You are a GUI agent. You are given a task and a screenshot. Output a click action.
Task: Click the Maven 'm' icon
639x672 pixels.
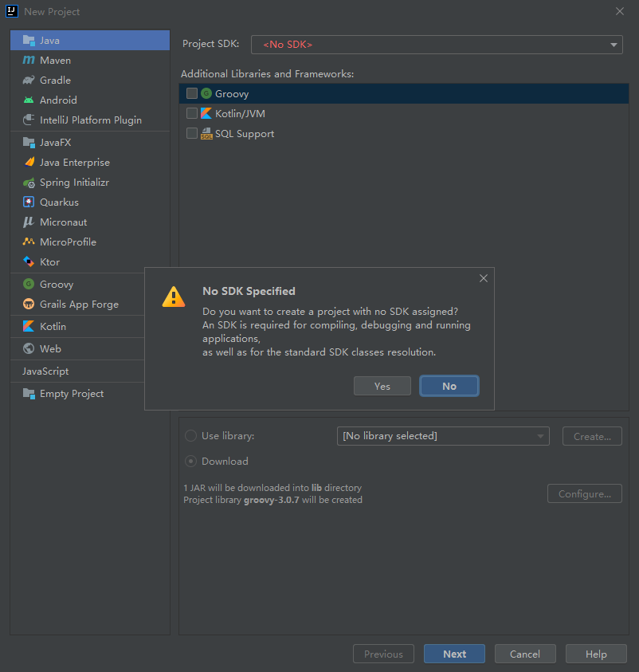pyautogui.click(x=29, y=60)
